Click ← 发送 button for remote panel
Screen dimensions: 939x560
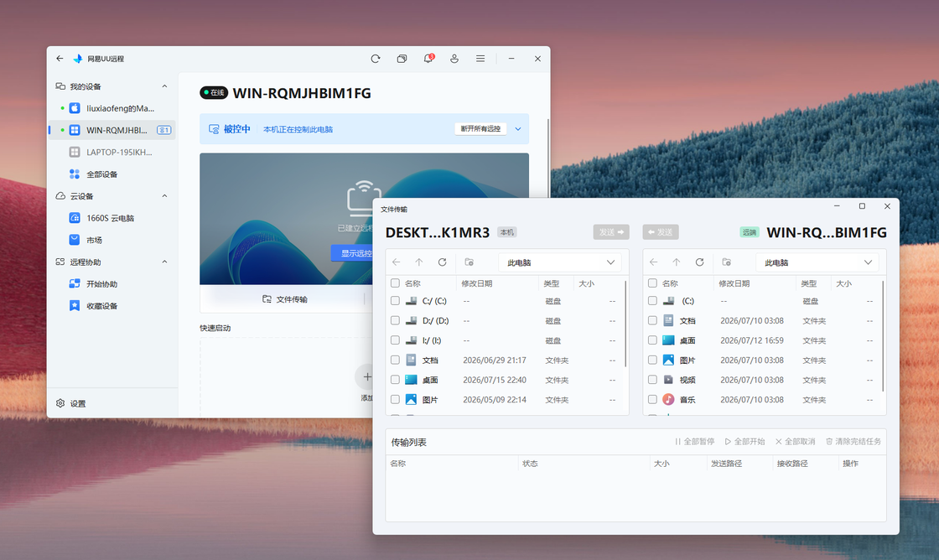(x=661, y=231)
